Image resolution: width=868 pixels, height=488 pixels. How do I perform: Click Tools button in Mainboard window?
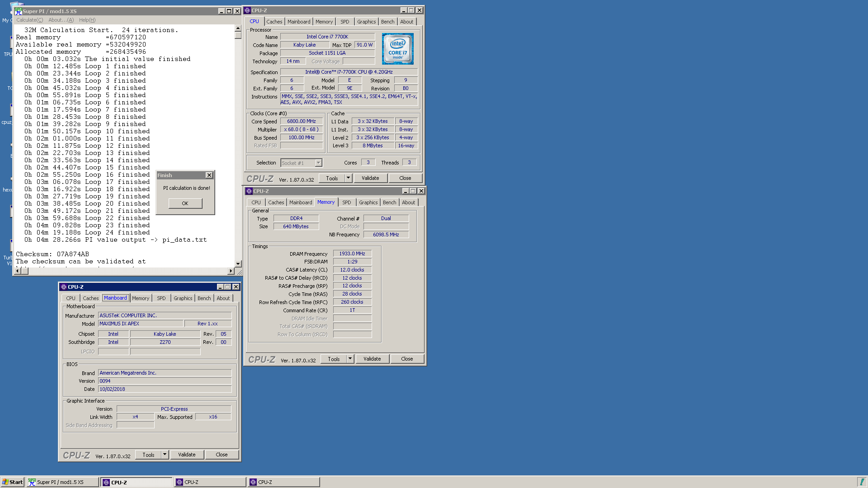pos(148,455)
